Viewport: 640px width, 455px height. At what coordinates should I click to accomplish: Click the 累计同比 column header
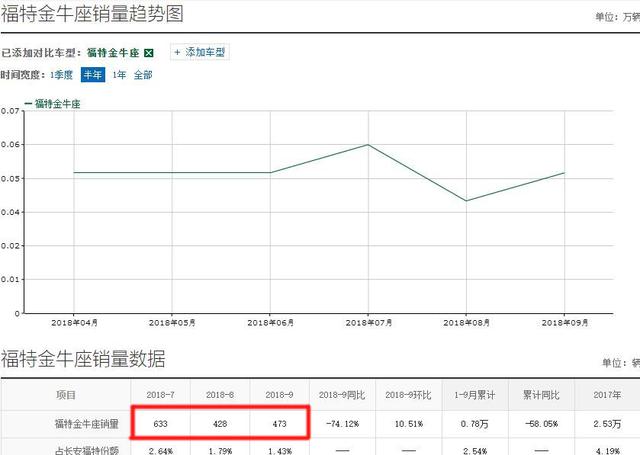541,395
